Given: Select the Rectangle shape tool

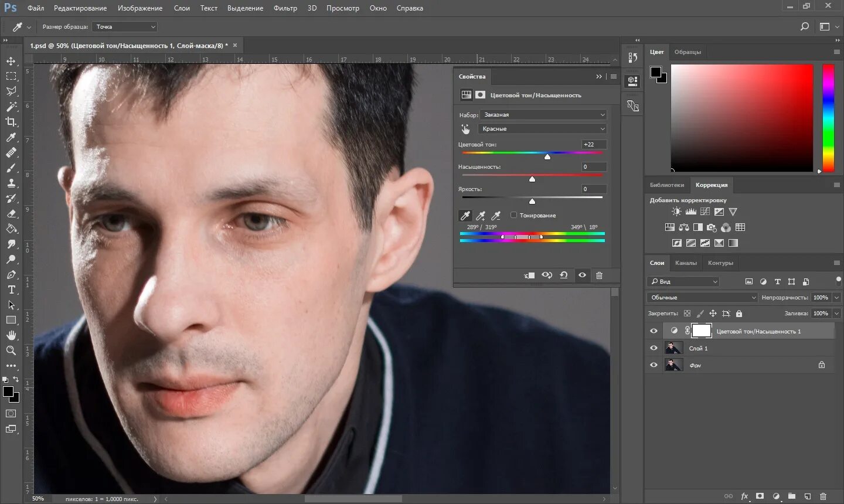Looking at the screenshot, I should (x=11, y=320).
